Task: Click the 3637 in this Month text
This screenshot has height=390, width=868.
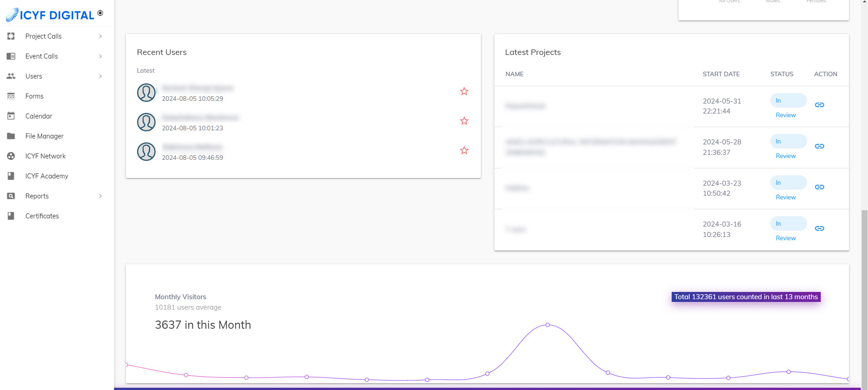Action: pos(203,325)
